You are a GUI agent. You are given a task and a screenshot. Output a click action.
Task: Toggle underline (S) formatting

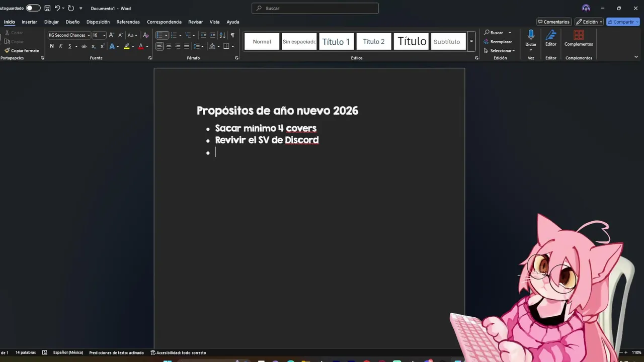pos(70,46)
